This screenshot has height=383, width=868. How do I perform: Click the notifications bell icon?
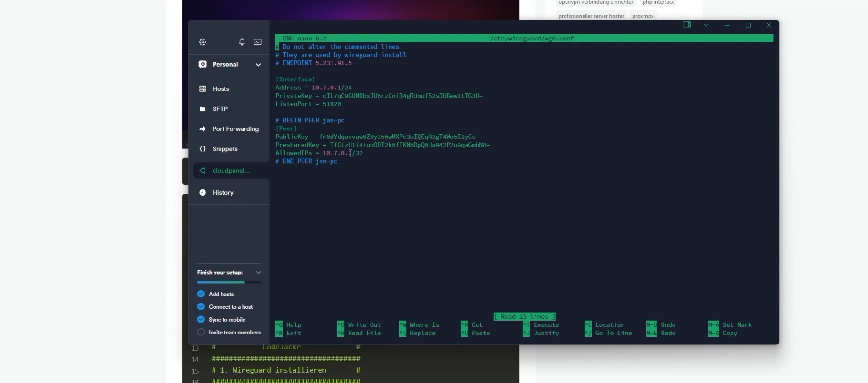tap(242, 42)
